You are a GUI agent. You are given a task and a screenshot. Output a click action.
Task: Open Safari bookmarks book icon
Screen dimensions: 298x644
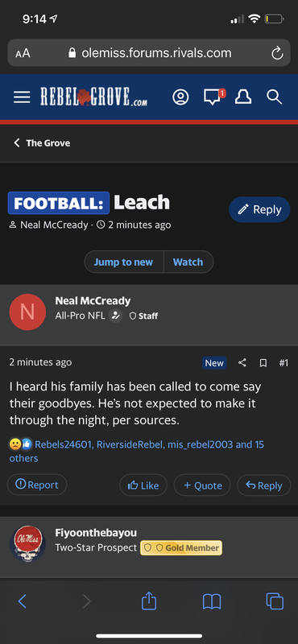coord(212,601)
